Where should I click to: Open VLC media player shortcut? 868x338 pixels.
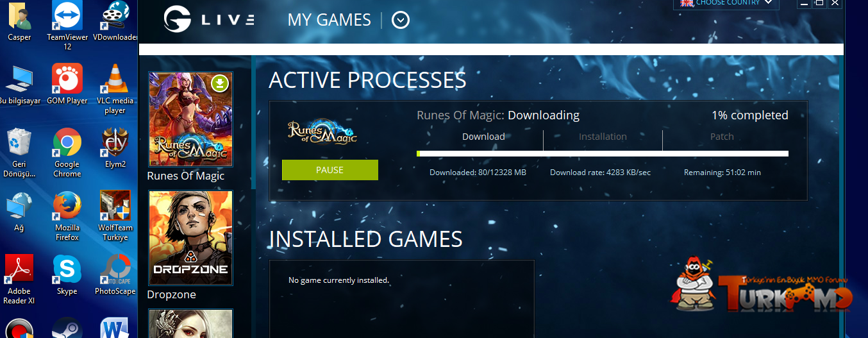coord(115,89)
